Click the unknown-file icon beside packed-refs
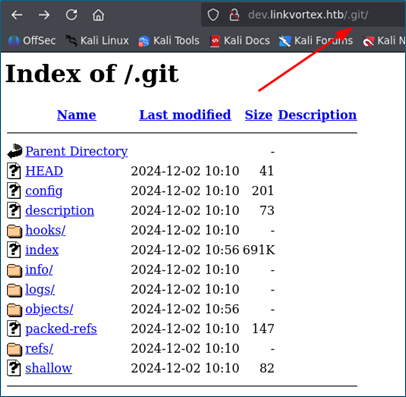The width and height of the screenshot is (406, 397). pyautogui.click(x=14, y=328)
